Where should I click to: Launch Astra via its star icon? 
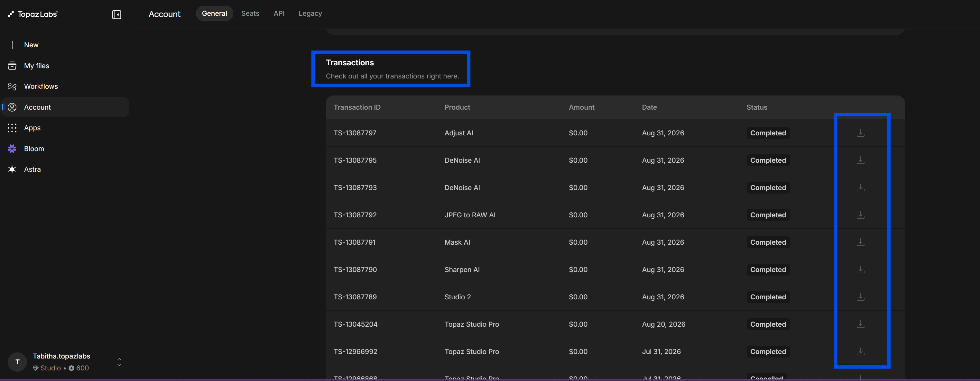click(12, 169)
